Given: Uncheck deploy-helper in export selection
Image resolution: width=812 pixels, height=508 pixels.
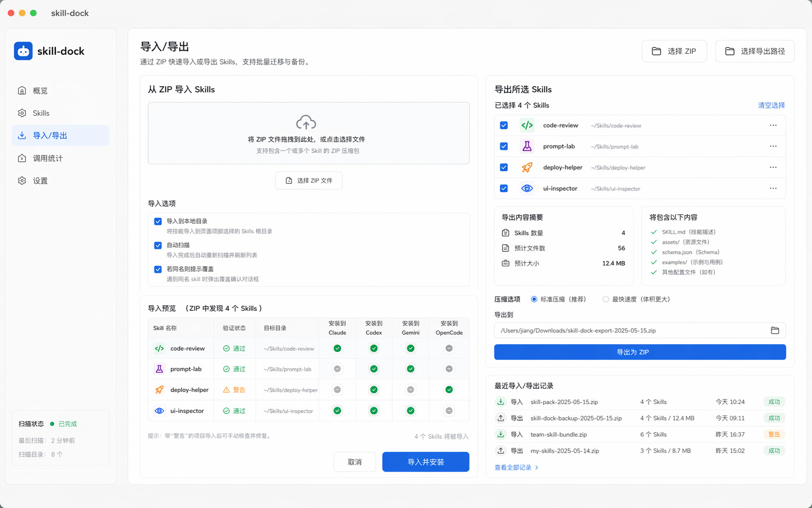Looking at the screenshot, I should (x=504, y=167).
